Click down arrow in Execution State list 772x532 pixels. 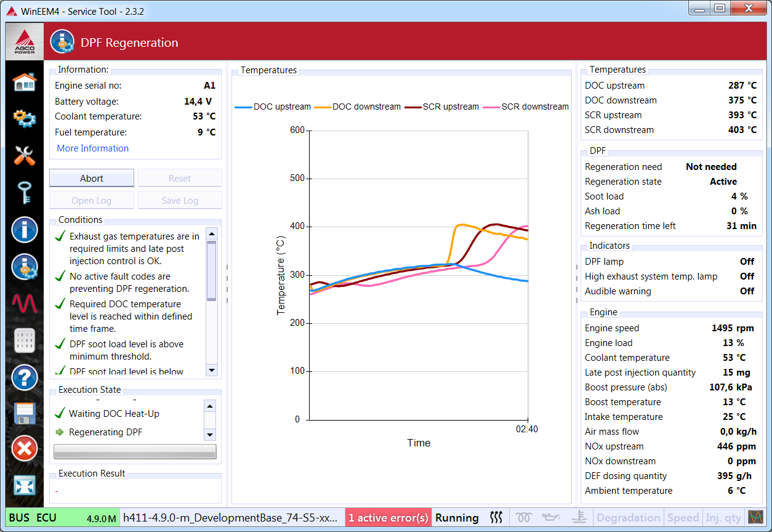(210, 435)
